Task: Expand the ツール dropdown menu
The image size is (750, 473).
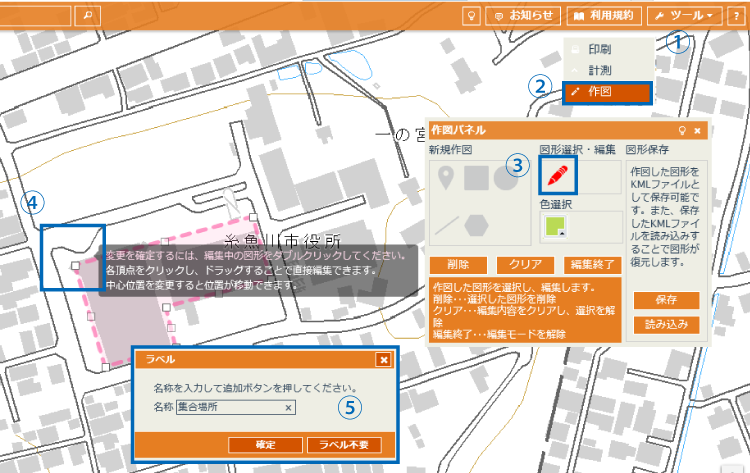Action: (x=684, y=16)
